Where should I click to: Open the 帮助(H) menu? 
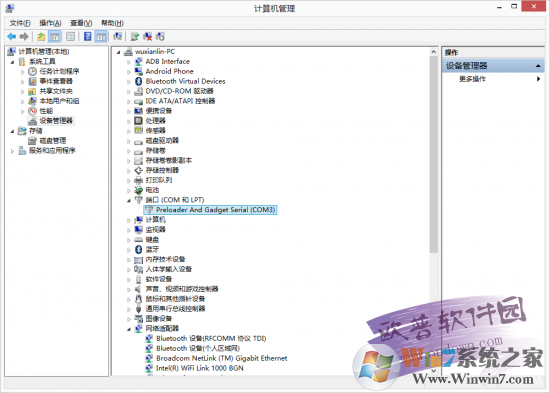pos(112,23)
